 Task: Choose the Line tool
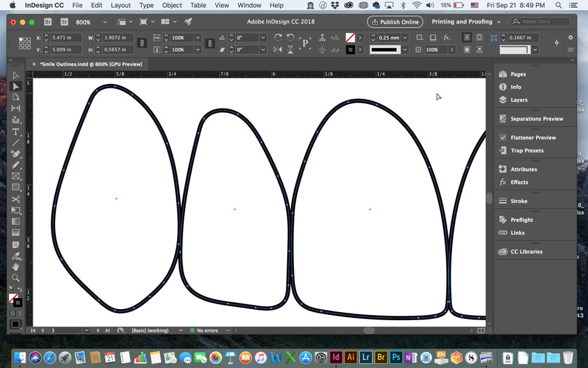click(x=15, y=143)
